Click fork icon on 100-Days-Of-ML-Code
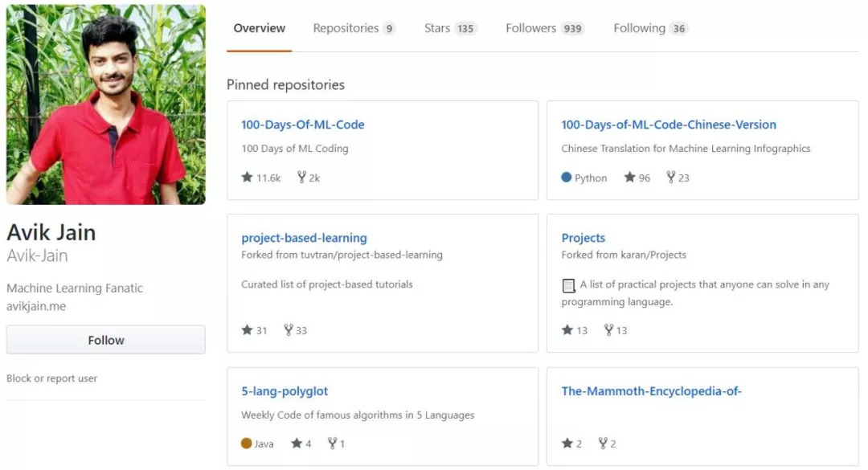The image size is (868, 470). point(301,178)
